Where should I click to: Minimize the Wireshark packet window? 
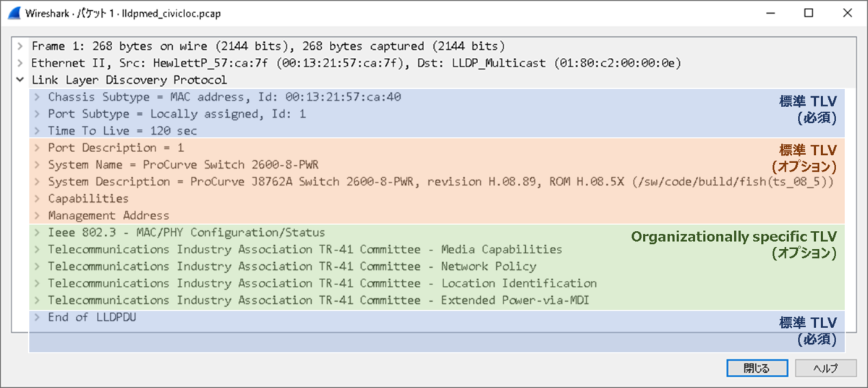point(769,12)
